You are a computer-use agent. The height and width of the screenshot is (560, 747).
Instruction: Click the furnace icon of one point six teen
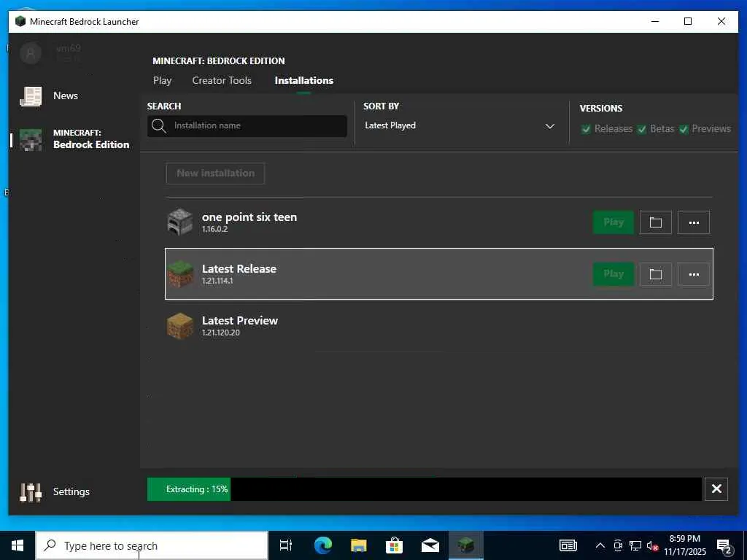click(x=180, y=222)
